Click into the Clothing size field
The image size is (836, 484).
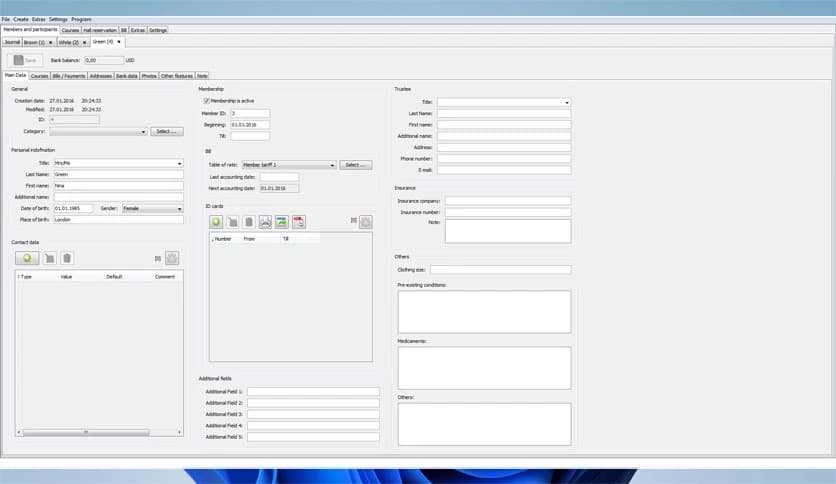tap(501, 270)
